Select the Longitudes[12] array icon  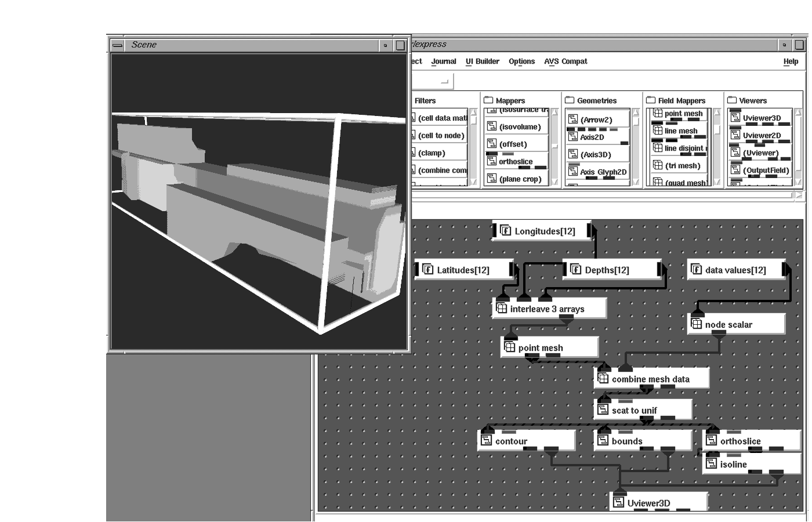[x=505, y=231]
